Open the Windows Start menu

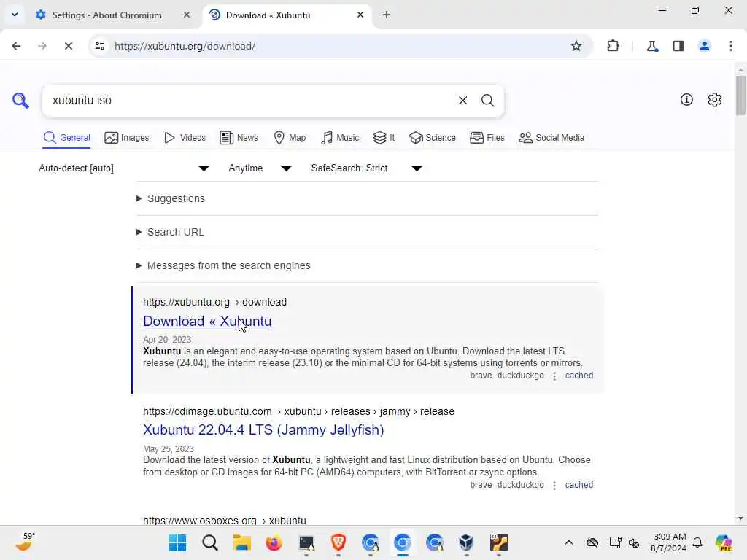click(178, 542)
